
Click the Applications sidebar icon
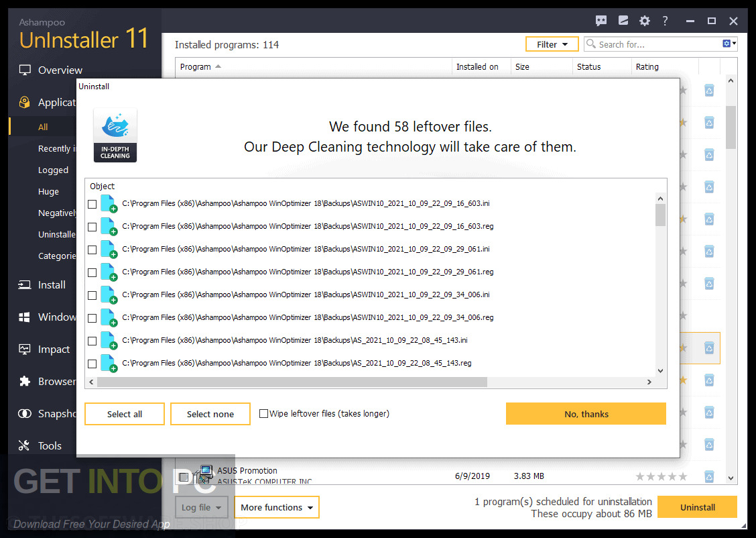(25, 102)
